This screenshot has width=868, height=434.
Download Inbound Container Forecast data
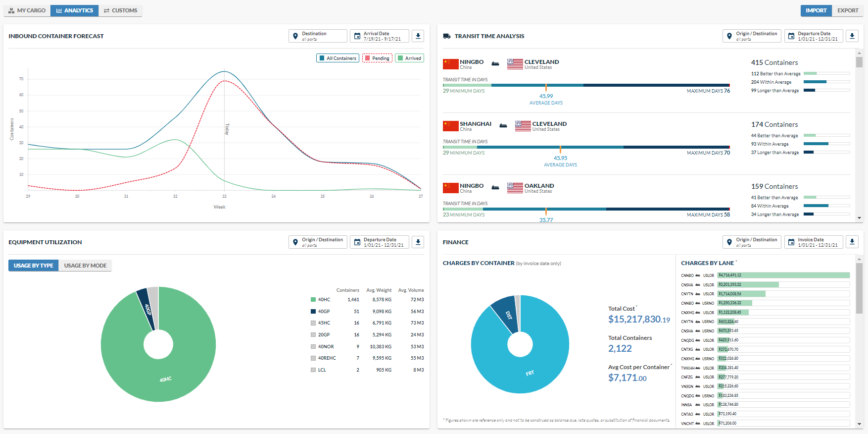pos(418,36)
